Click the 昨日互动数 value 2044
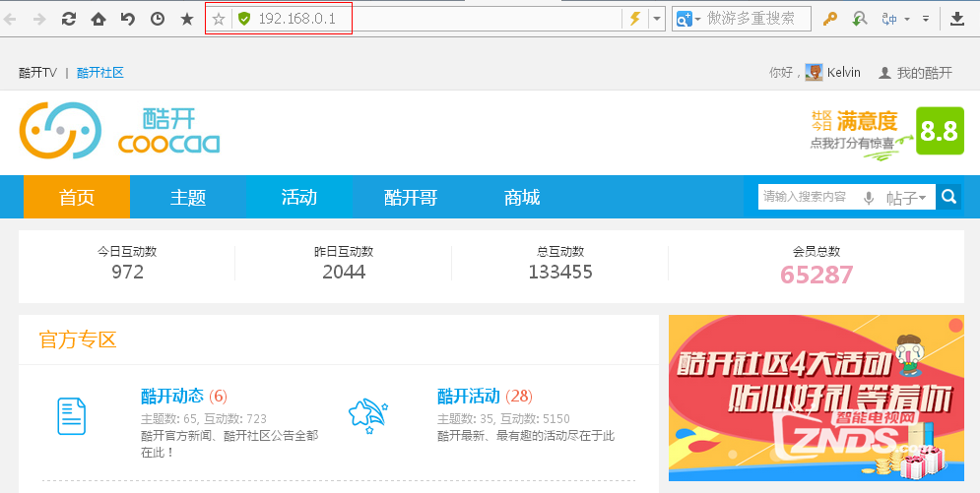The image size is (980, 493). tap(344, 273)
